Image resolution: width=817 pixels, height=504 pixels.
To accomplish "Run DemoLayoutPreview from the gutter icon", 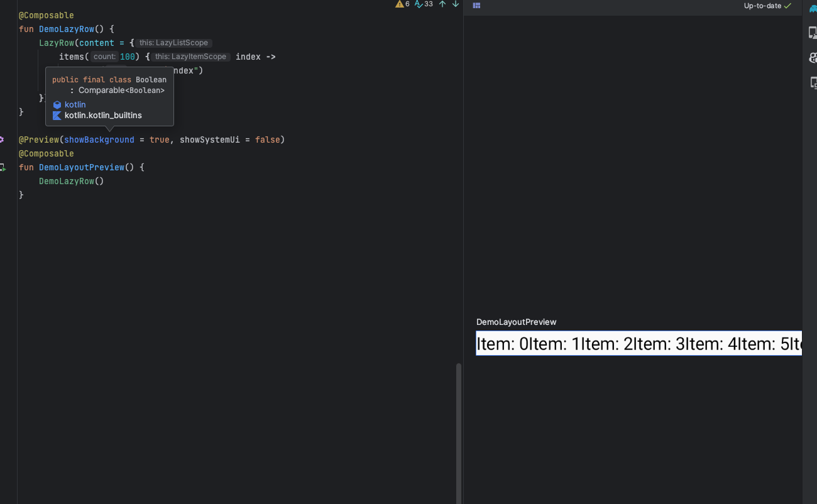I will point(3,168).
